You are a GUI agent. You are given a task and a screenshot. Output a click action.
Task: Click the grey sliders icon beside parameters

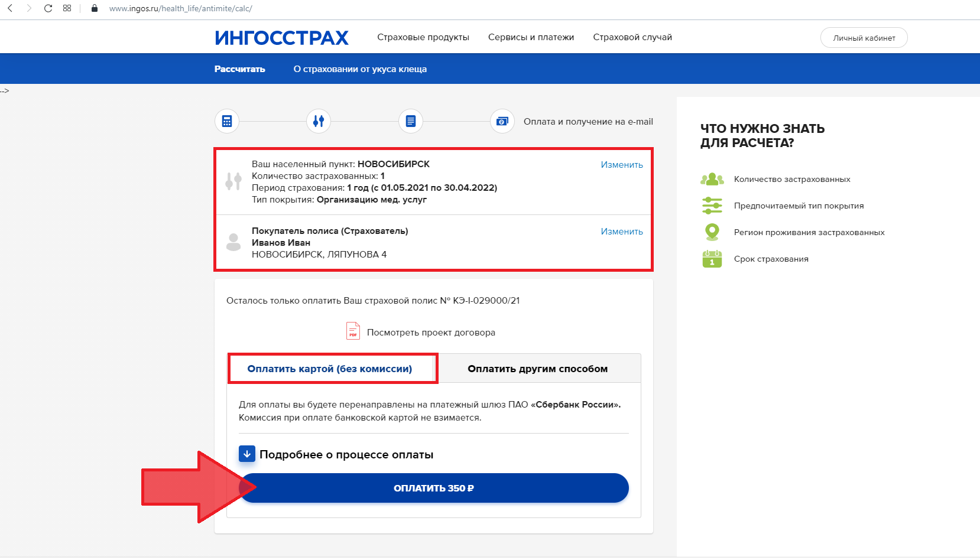(233, 181)
